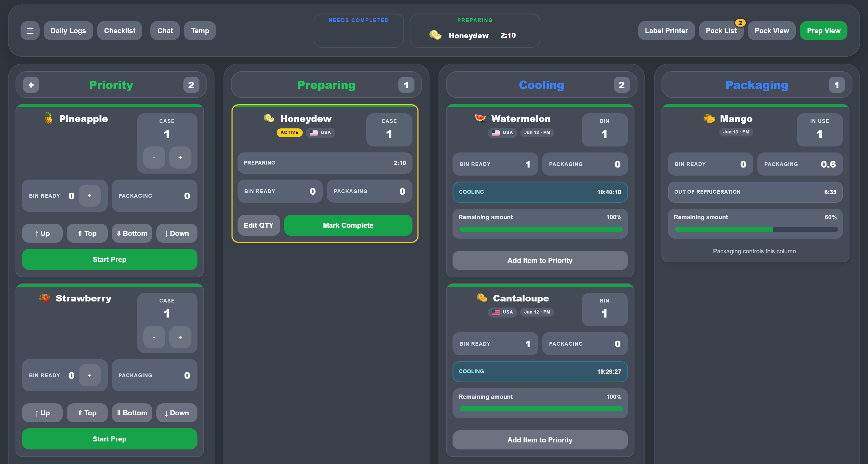Click the Honeydew icon in Preparing card

[x=269, y=118]
